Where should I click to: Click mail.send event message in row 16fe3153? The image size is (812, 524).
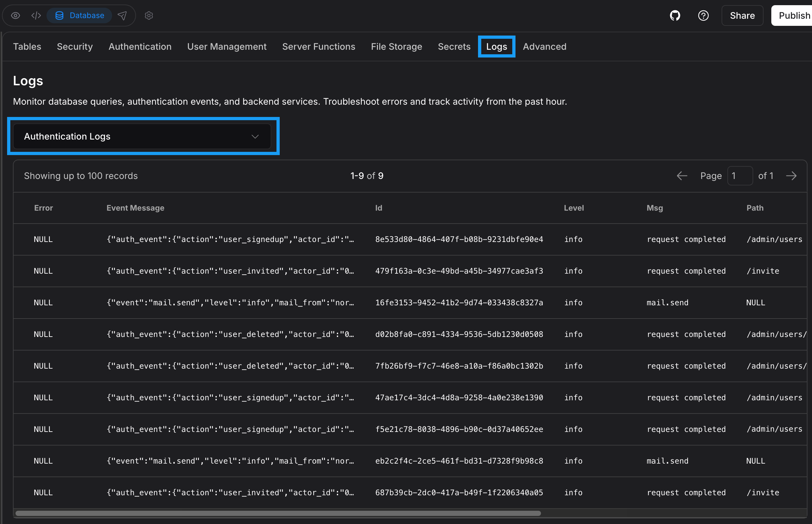click(230, 303)
